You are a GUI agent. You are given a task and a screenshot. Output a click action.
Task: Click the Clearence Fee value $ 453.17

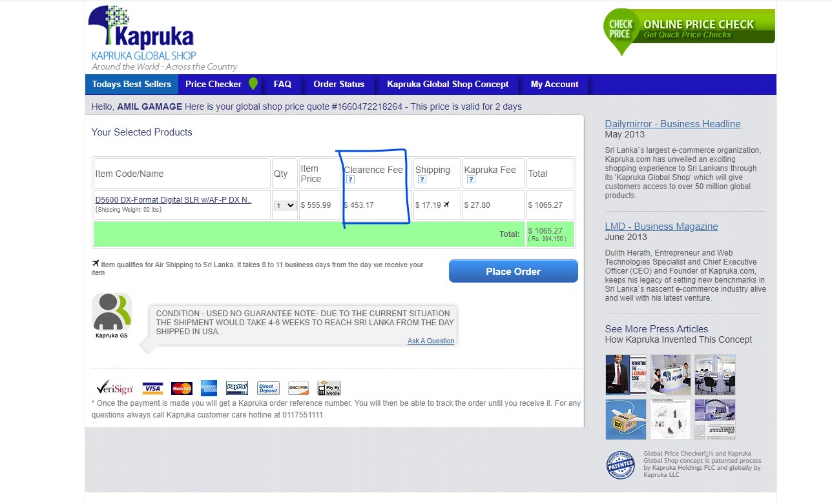point(359,205)
